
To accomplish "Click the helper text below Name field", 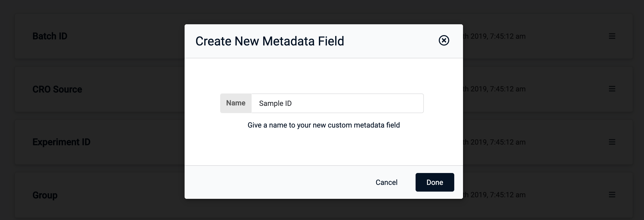I will [x=324, y=125].
